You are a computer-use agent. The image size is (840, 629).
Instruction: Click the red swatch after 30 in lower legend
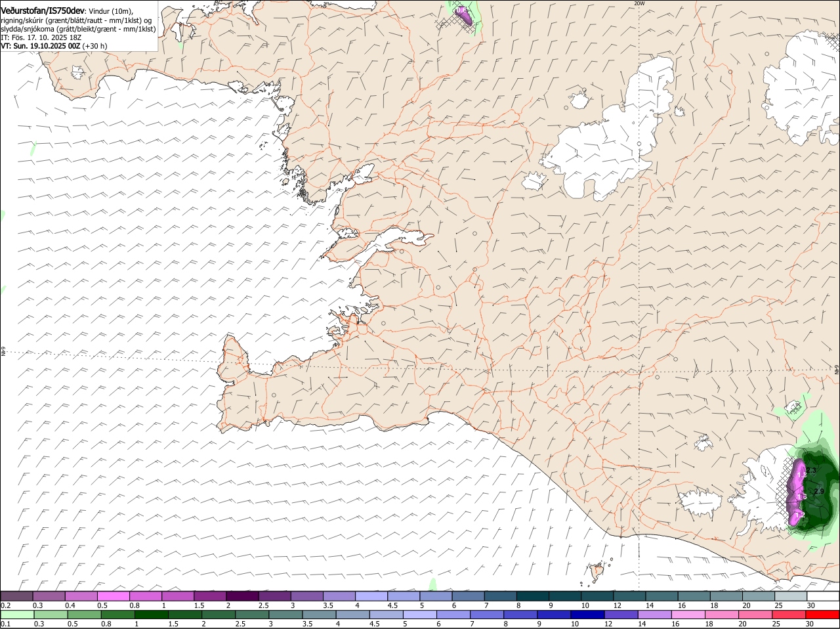coord(823,615)
